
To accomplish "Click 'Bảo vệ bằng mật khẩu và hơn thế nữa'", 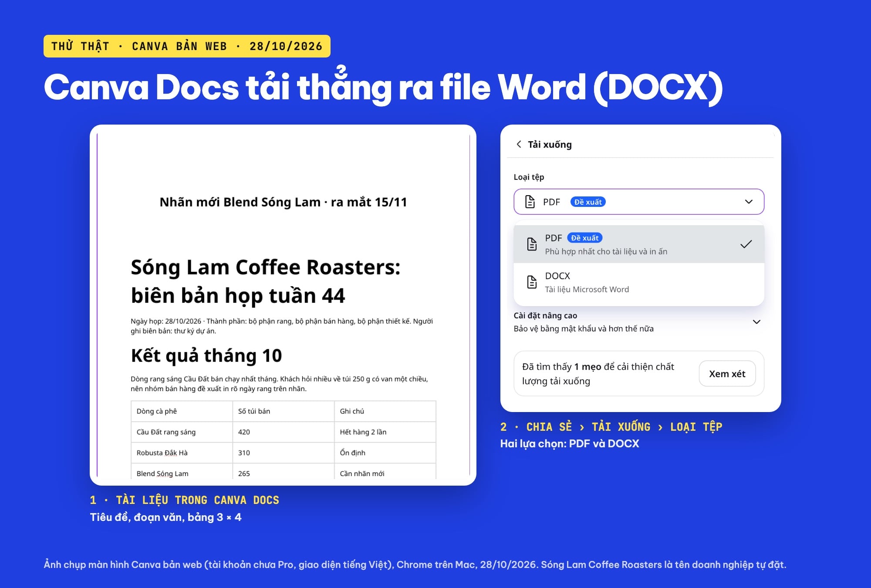I will pyautogui.click(x=584, y=328).
